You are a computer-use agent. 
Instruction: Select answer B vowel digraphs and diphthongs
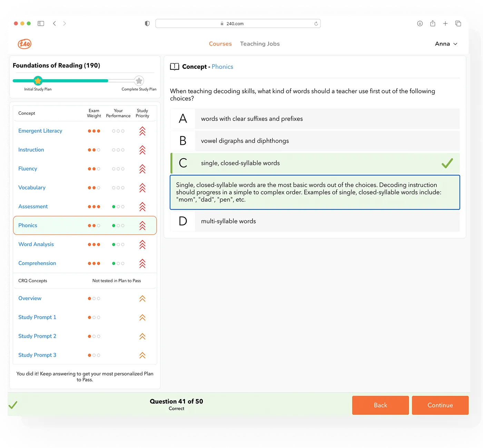(315, 141)
